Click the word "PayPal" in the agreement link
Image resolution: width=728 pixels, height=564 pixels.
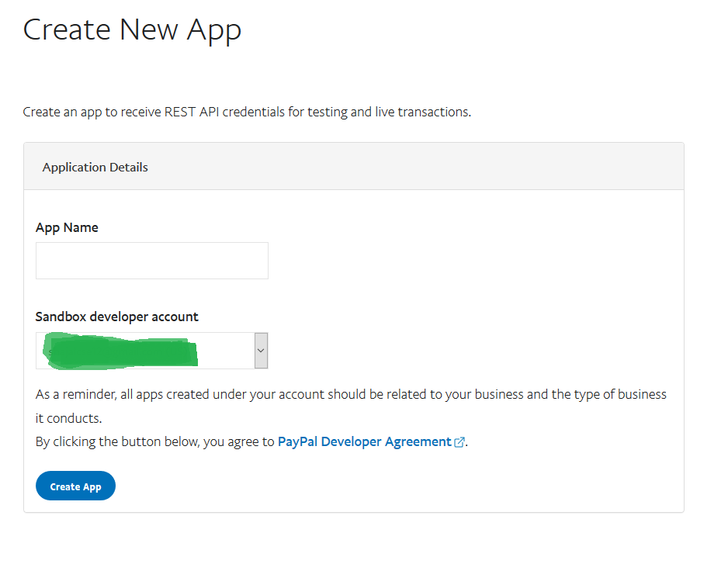click(x=297, y=441)
